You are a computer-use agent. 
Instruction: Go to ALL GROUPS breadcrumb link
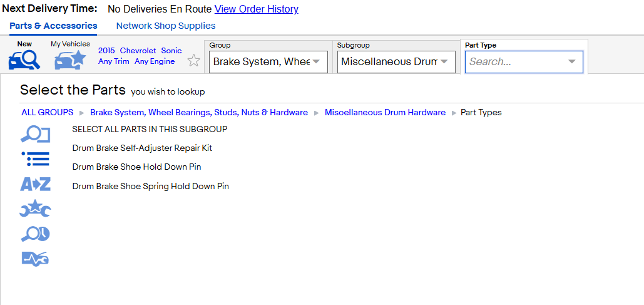point(48,112)
